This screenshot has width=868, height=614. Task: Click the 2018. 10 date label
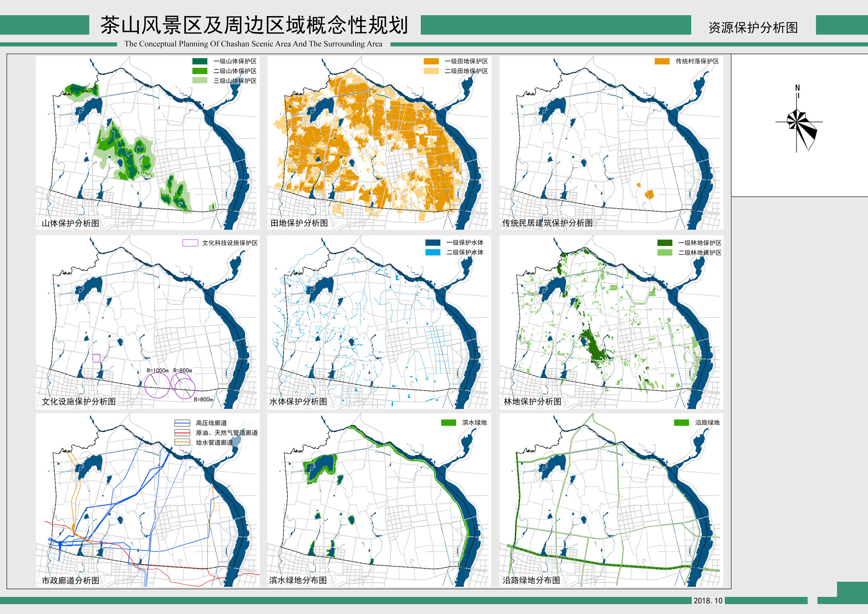pyautogui.click(x=708, y=601)
